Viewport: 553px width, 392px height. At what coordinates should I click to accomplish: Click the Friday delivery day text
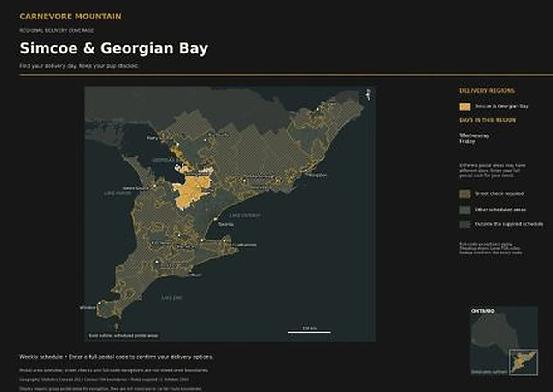tap(467, 141)
